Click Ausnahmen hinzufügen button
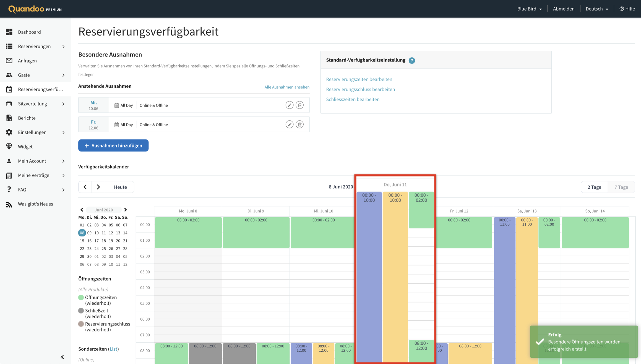This screenshot has height=364, width=641. point(113,146)
